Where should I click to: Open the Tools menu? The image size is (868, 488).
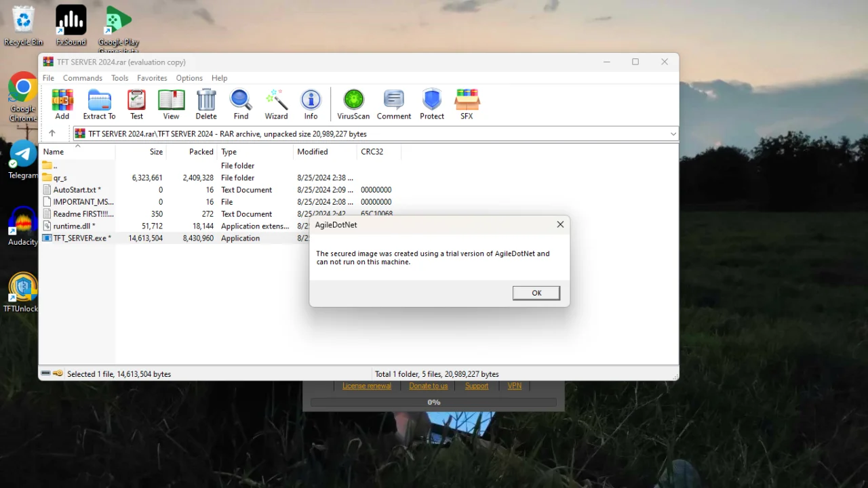coord(120,78)
